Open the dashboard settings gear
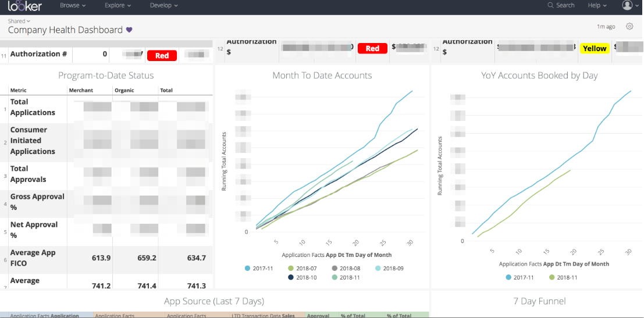The height and width of the screenshot is (318, 644). (629, 26)
